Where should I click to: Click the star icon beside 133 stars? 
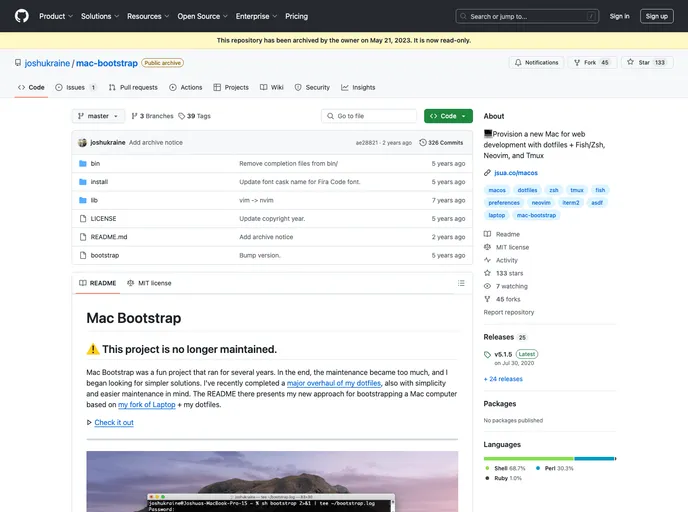tap(487, 273)
